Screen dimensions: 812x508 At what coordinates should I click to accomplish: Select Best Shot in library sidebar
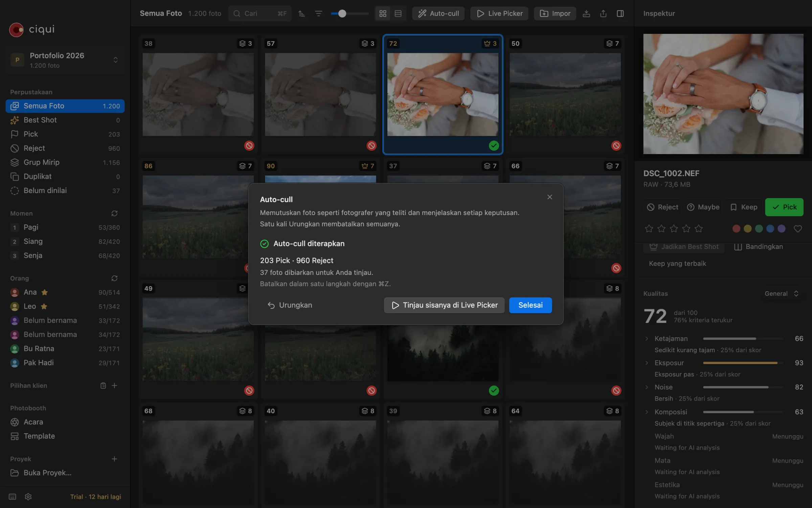65,120
